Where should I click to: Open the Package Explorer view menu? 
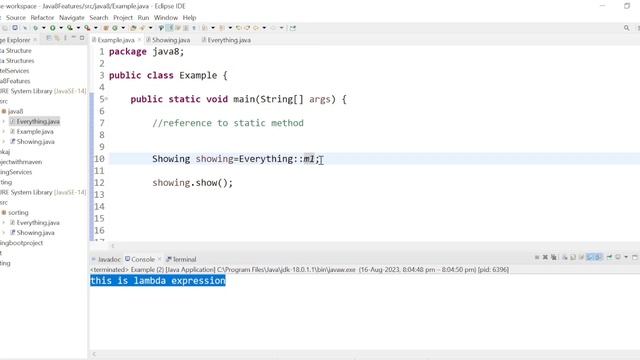click(x=65, y=38)
